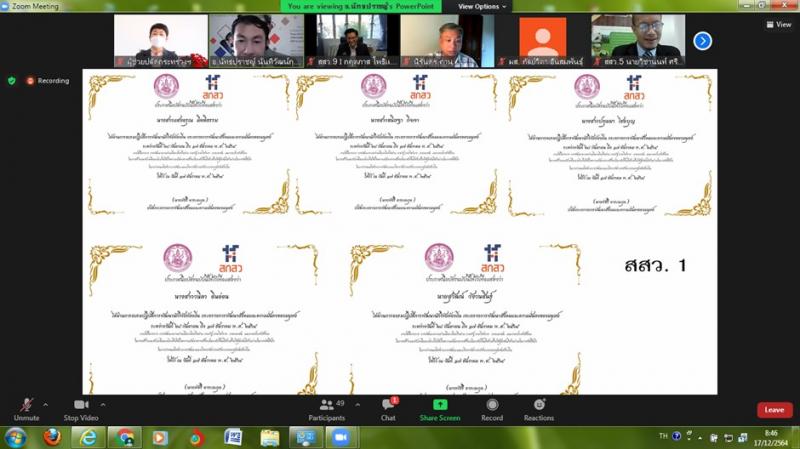The height and width of the screenshot is (449, 800).
Task: Stop Video camera button
Action: [81, 410]
